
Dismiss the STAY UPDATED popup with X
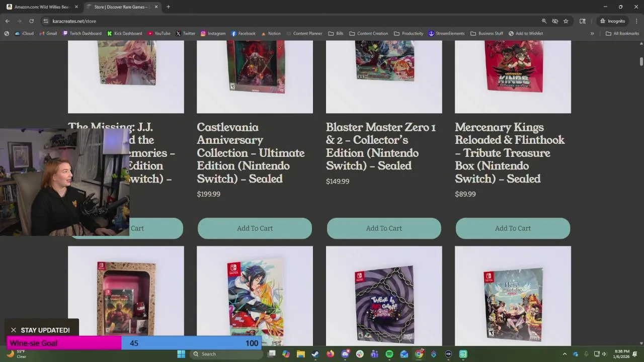click(x=14, y=330)
